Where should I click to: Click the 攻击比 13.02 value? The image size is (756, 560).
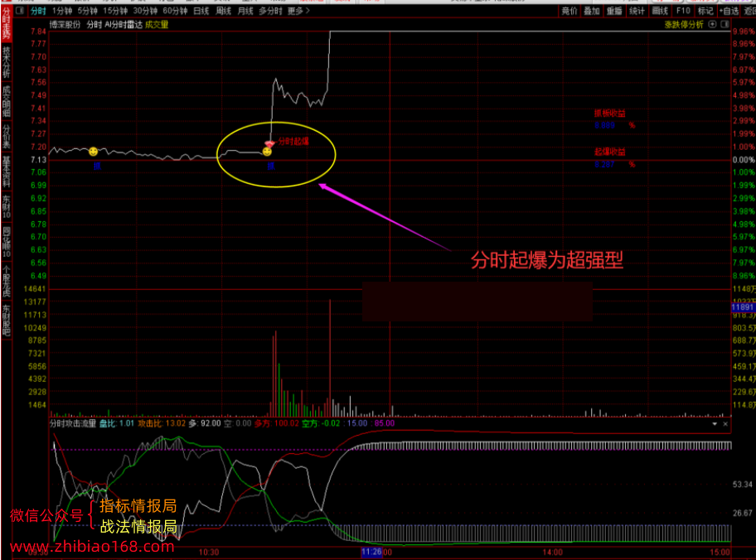pos(162,423)
